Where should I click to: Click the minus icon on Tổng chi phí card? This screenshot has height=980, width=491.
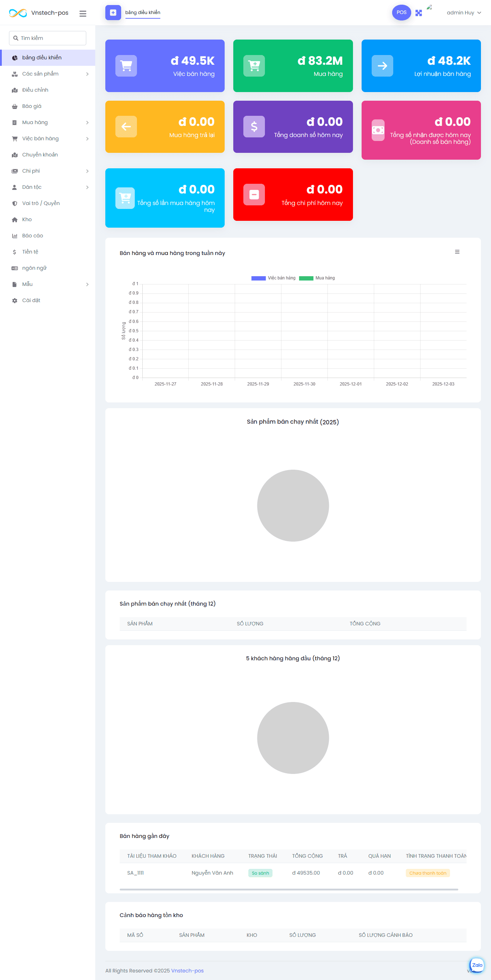pos(254,195)
